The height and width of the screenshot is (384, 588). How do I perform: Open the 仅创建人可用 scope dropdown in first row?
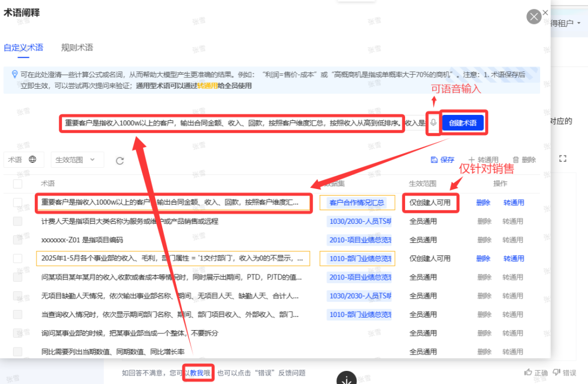[x=430, y=203]
